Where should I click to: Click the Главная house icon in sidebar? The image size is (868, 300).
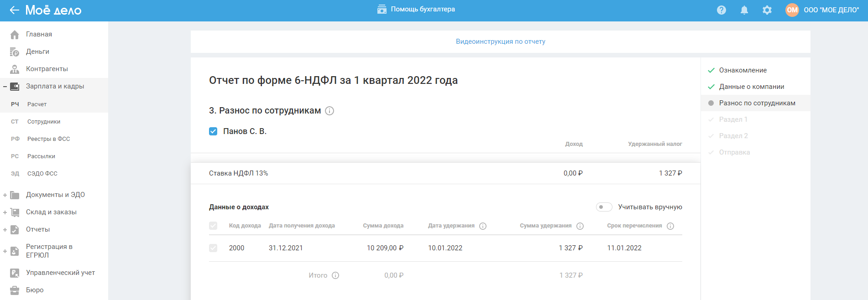15,35
